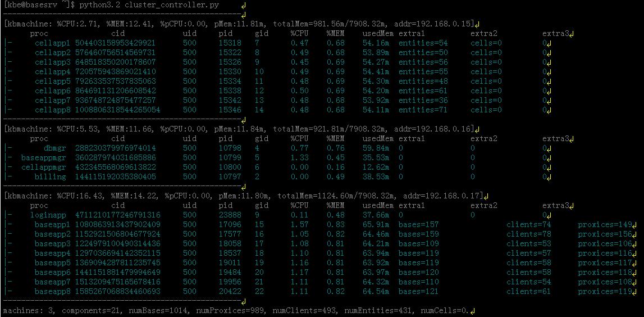Select the cellapp8 process name
Viewport: 644px width, 317px height.
(52, 110)
